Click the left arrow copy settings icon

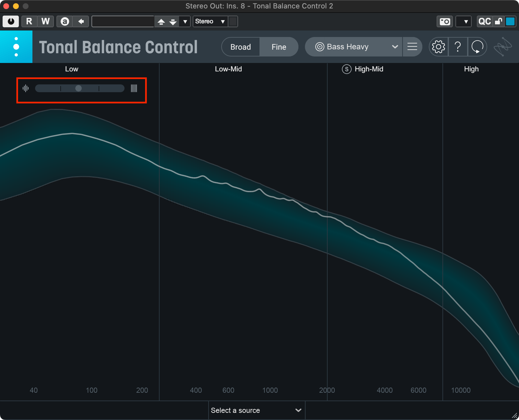[81, 21]
